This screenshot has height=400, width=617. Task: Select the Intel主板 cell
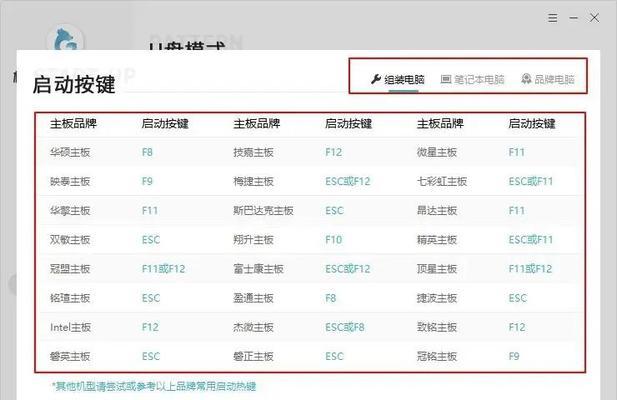[x=70, y=327]
